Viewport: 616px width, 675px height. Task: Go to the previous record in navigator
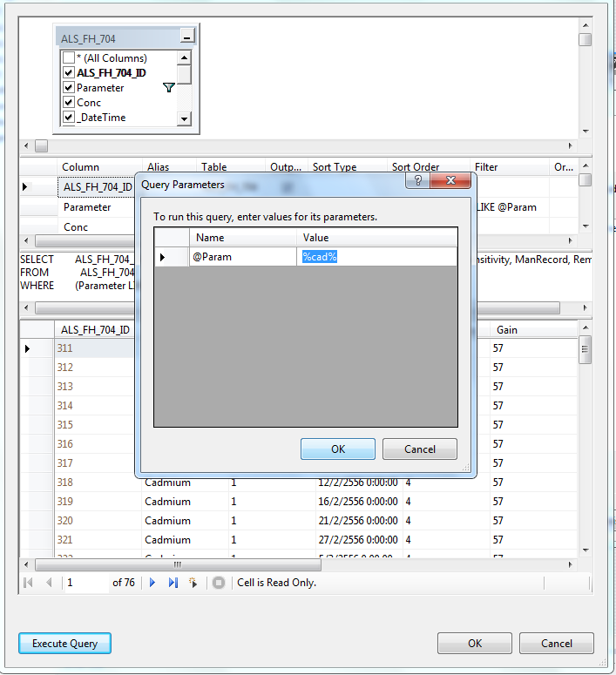(49, 583)
